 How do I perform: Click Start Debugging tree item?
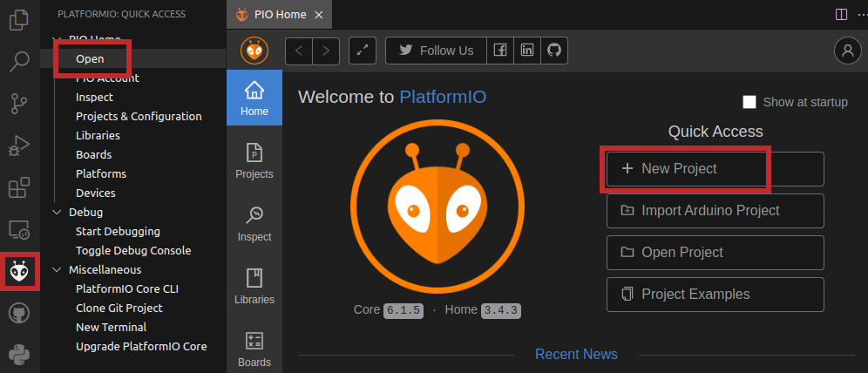coord(118,231)
